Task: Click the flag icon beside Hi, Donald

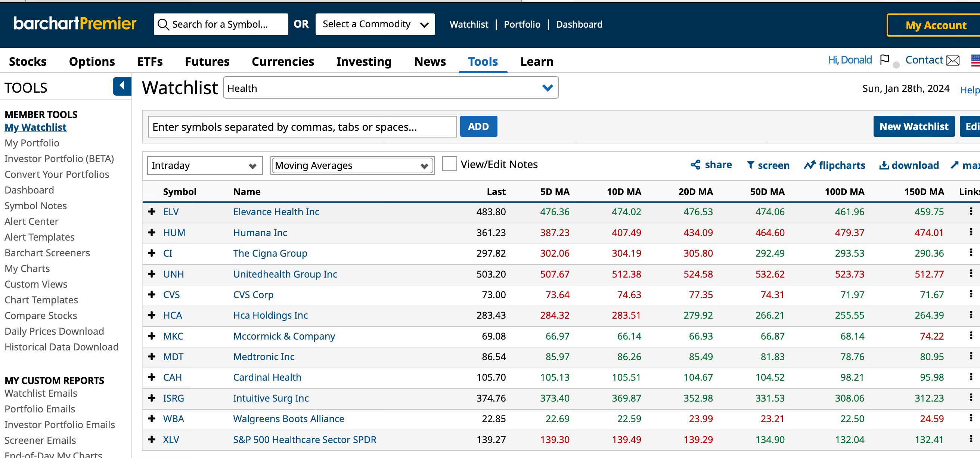Action: [884, 60]
